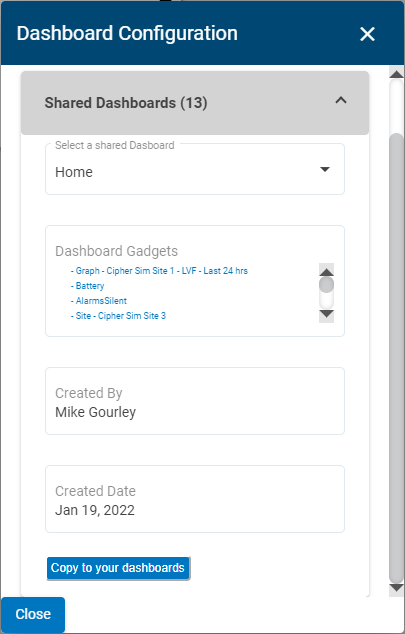Click the Dashboard Gadgets panel label
Screen dimensions: 405x634
click(116, 251)
